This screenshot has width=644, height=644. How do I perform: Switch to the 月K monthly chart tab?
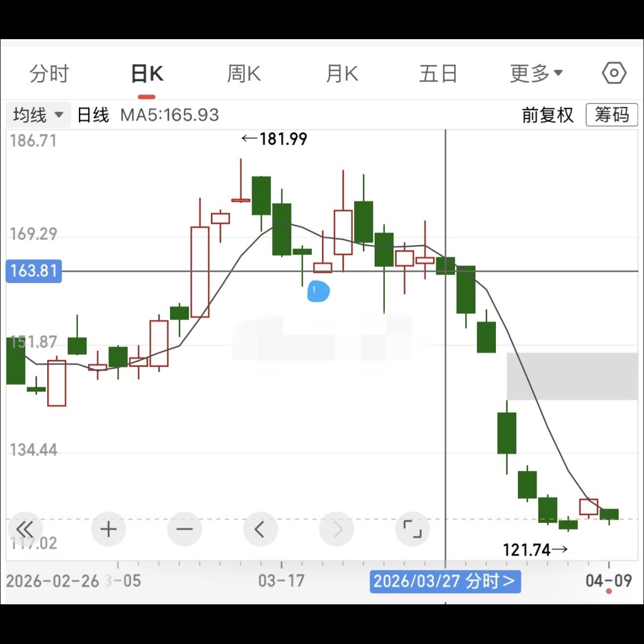pos(341,73)
